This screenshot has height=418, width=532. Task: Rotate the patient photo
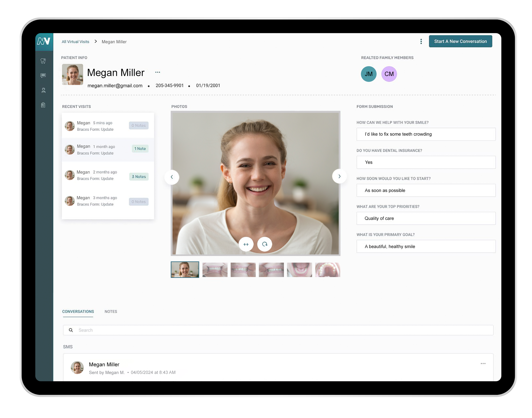tap(265, 244)
